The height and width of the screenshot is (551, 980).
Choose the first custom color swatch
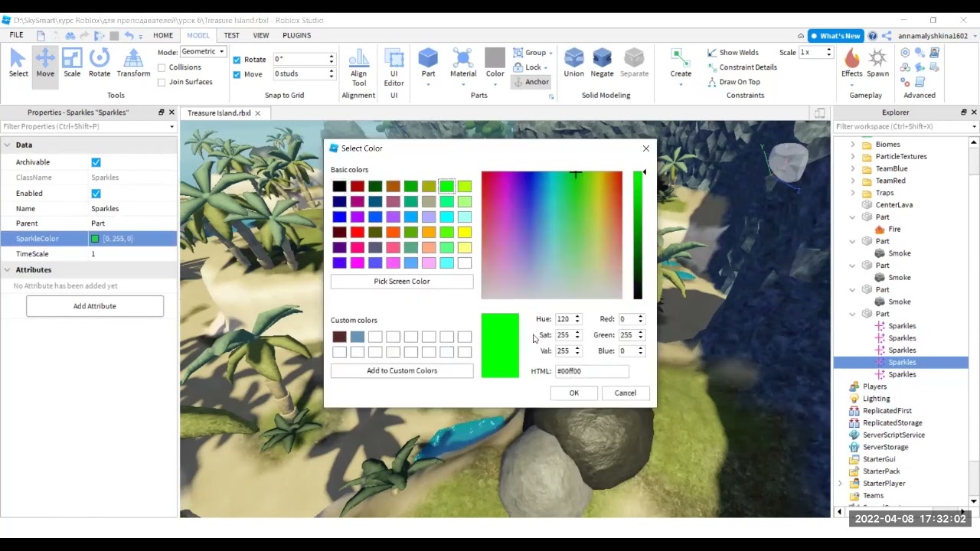(x=339, y=337)
